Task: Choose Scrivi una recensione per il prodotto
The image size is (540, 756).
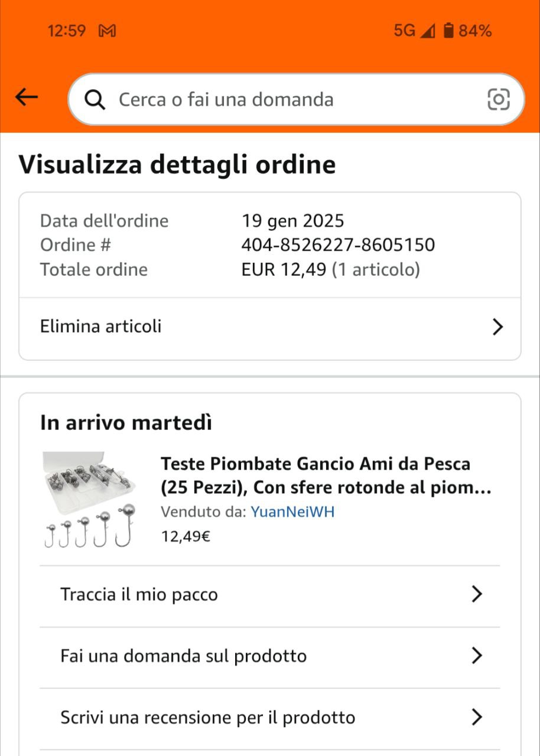Action: click(x=207, y=718)
